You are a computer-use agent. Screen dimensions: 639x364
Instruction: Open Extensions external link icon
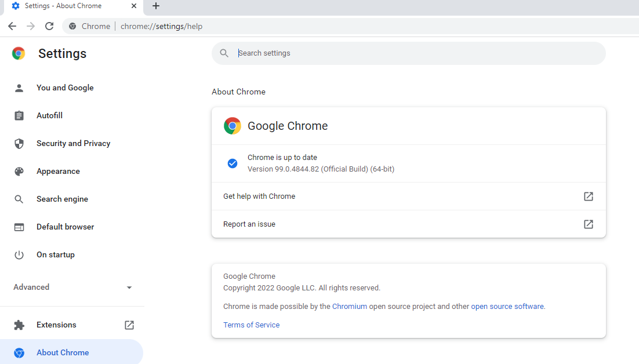(129, 325)
